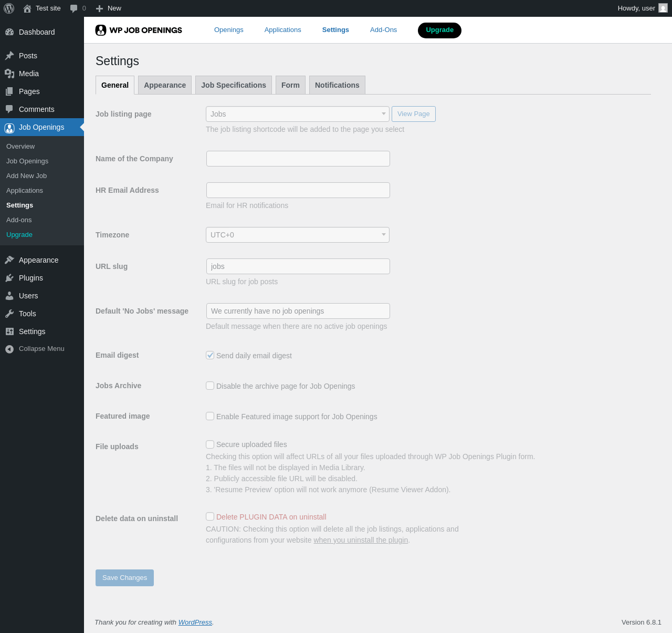
Task: Click the Tools wrench icon
Action: coord(9,314)
